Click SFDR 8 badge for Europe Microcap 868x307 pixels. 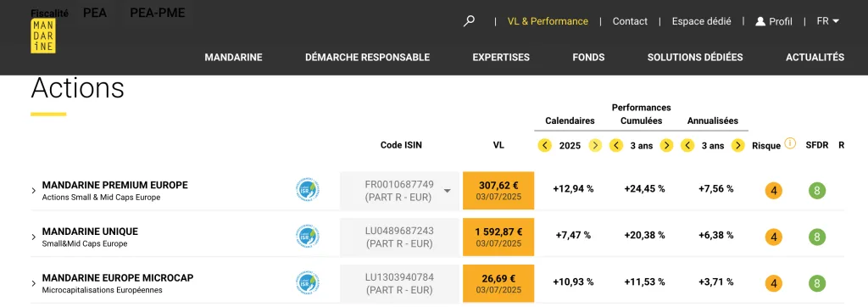coord(816,284)
